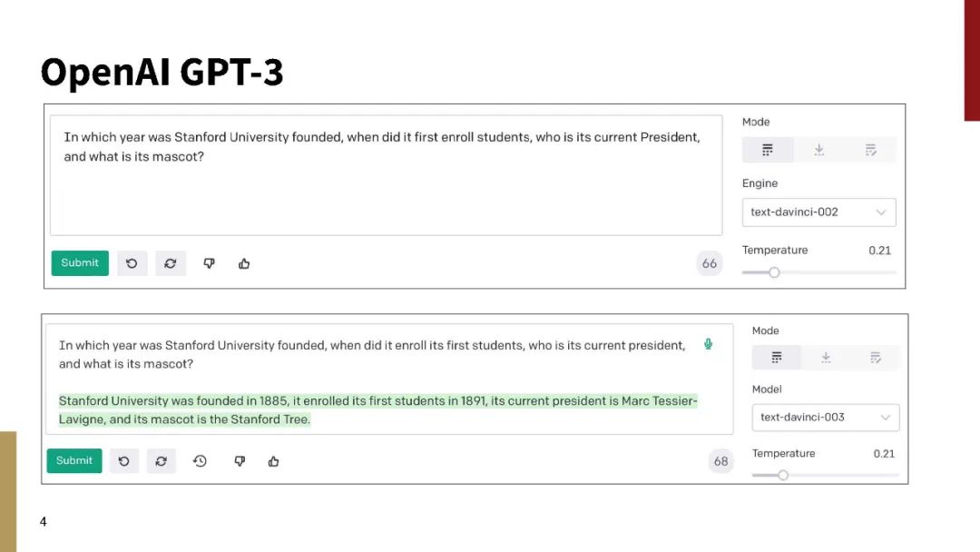
Task: Click the bottom Submit button
Action: point(74,461)
